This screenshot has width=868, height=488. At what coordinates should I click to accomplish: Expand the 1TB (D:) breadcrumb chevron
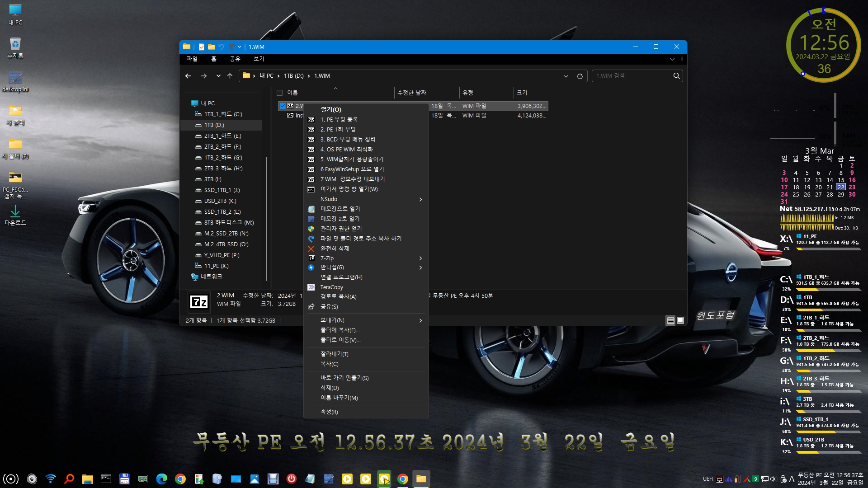point(309,76)
